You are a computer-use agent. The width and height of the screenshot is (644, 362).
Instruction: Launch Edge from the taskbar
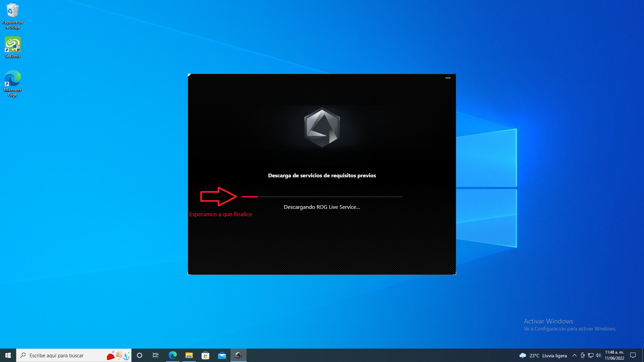(x=173, y=355)
